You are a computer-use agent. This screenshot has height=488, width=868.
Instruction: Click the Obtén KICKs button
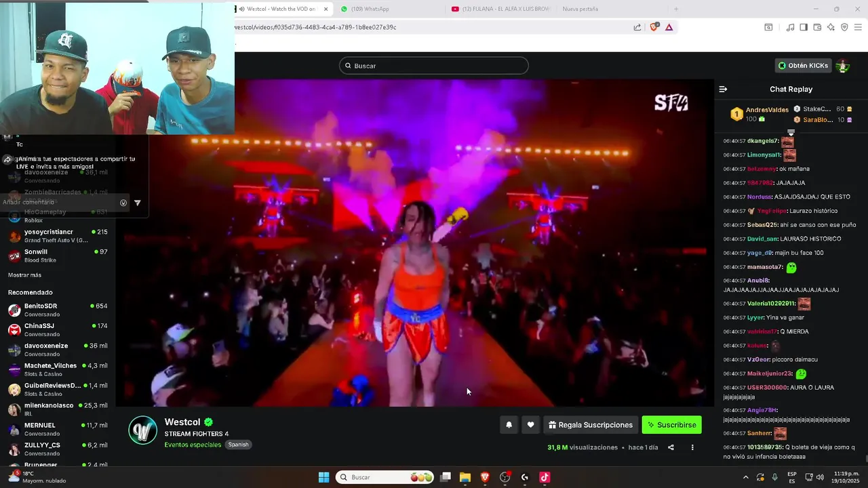803,66
